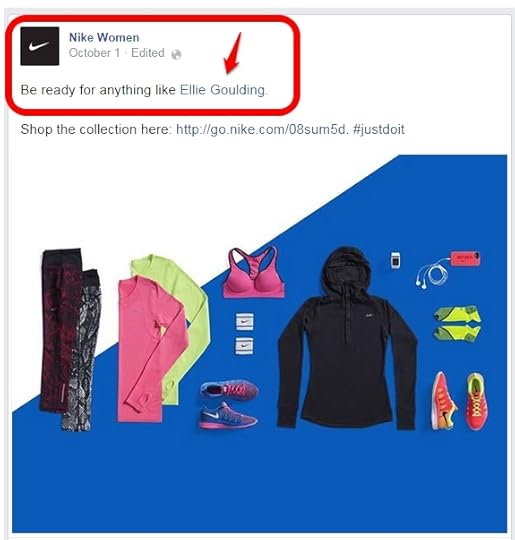Image resolution: width=515 pixels, height=540 pixels.
Task: Click the white earphones in the photo
Action: [432, 274]
